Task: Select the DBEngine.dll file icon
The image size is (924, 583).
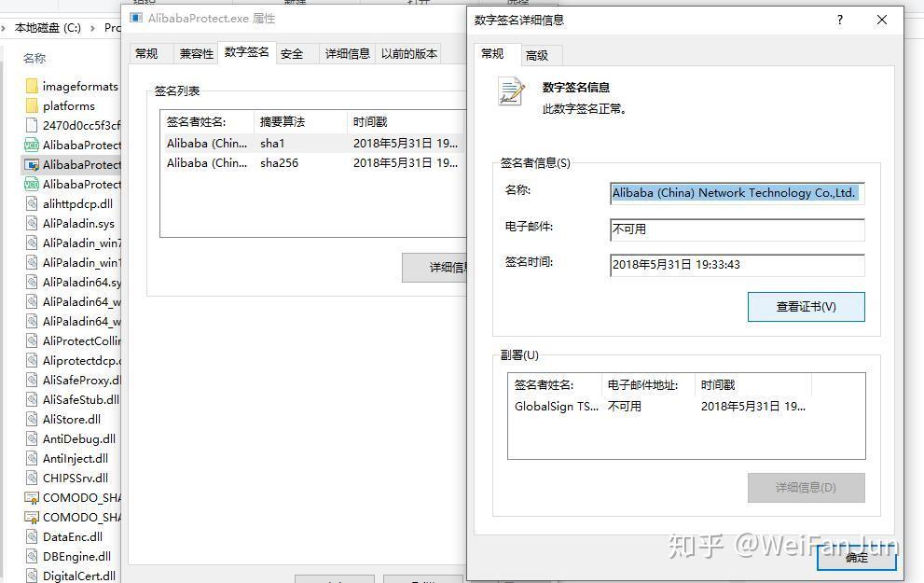Action: [x=32, y=556]
